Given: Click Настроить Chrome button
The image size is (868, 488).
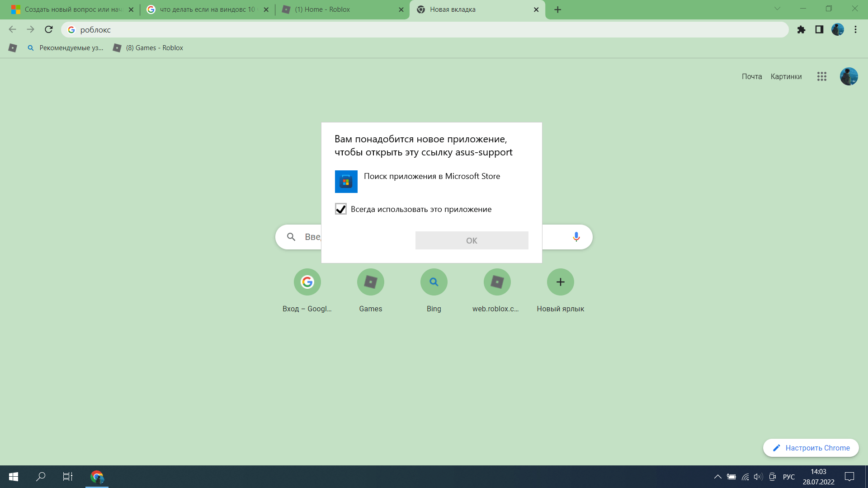Looking at the screenshot, I should (811, 448).
